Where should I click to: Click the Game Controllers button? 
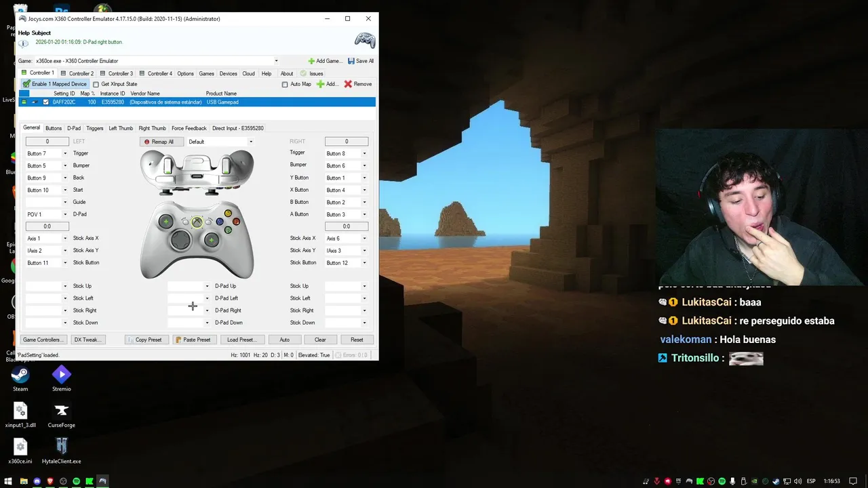pyautogui.click(x=43, y=340)
